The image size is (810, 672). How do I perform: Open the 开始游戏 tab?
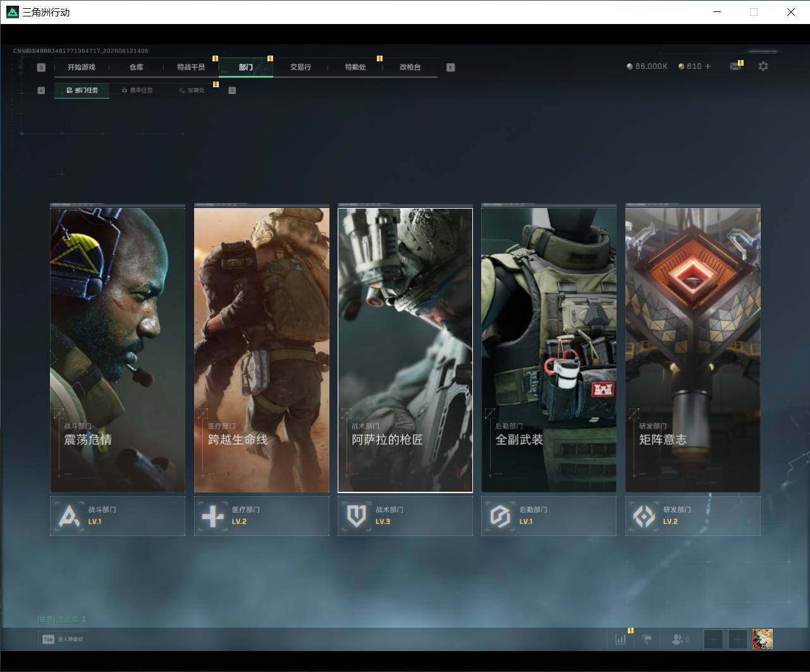(x=82, y=67)
